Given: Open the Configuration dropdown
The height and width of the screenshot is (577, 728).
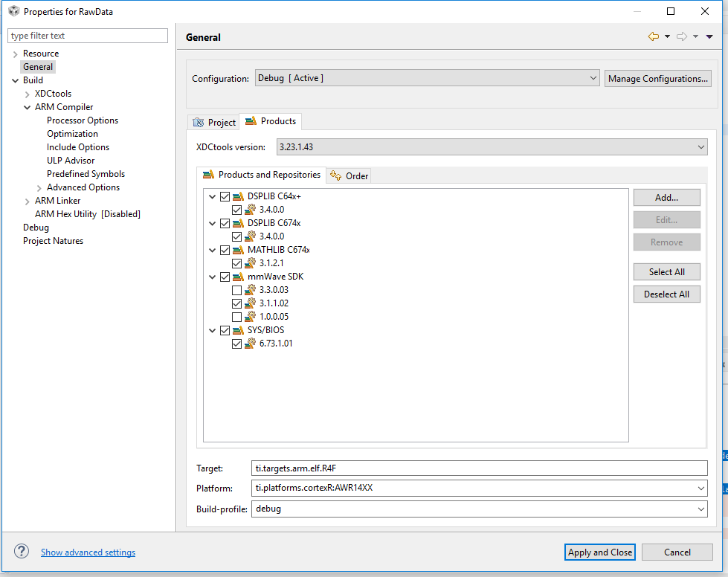Looking at the screenshot, I should (427, 78).
